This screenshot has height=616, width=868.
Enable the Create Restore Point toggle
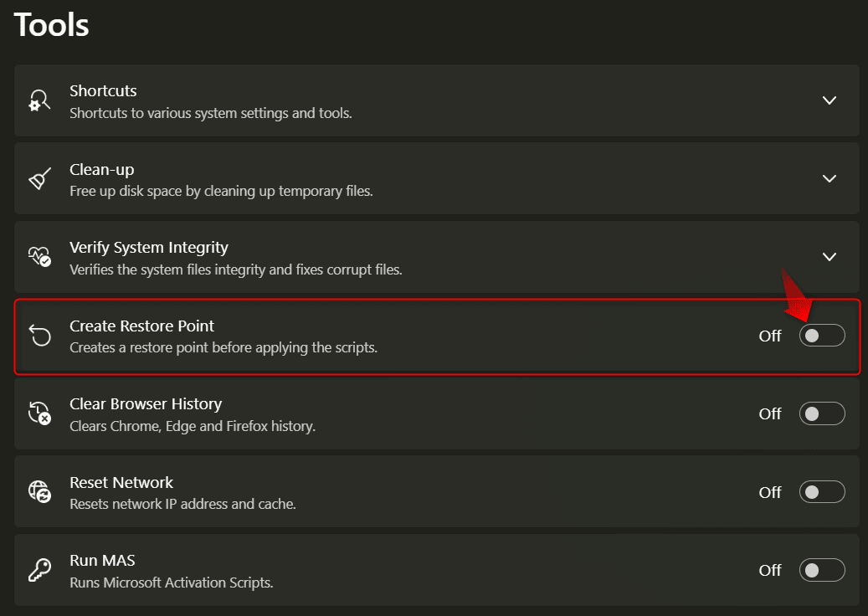coord(822,336)
